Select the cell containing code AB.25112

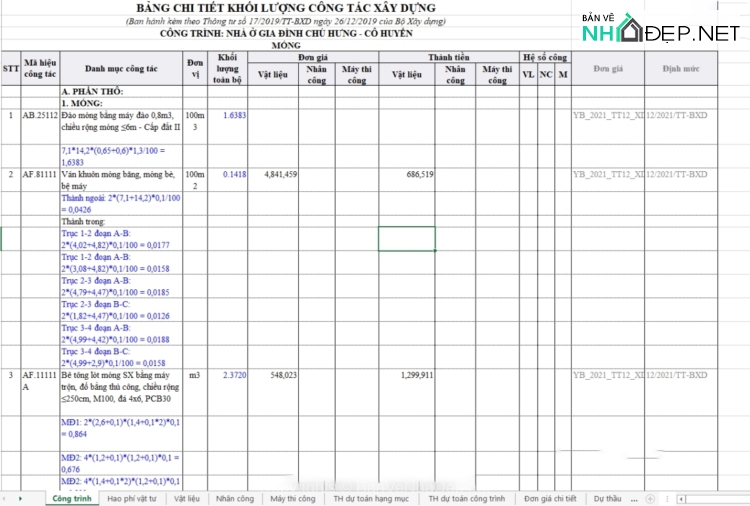click(x=40, y=116)
